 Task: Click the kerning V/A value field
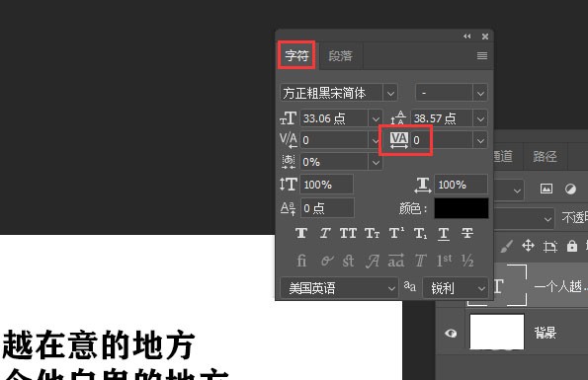coord(334,140)
